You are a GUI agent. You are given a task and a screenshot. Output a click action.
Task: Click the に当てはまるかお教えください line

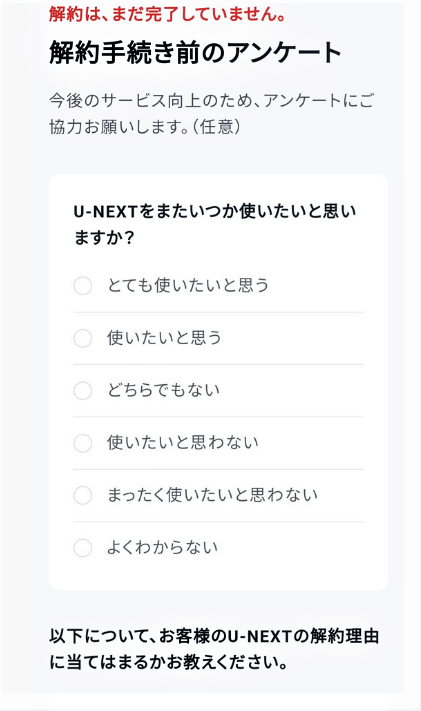point(168,662)
